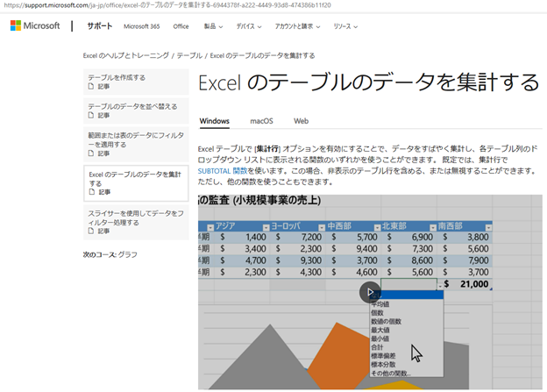Switch to the macOS tab
Screen dimensions: 547x392
click(x=261, y=121)
